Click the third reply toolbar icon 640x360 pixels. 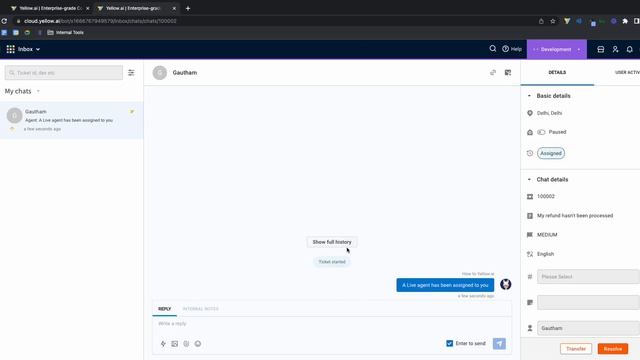(x=186, y=344)
